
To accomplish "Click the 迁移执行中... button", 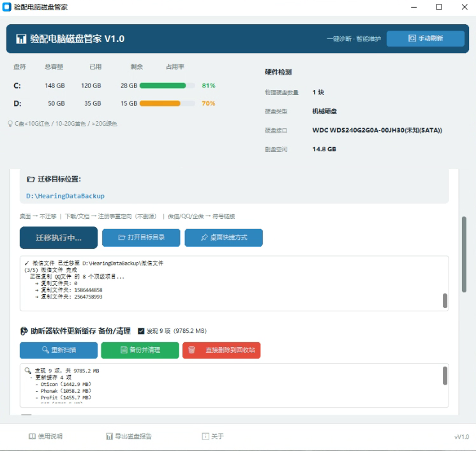I will click(x=59, y=238).
